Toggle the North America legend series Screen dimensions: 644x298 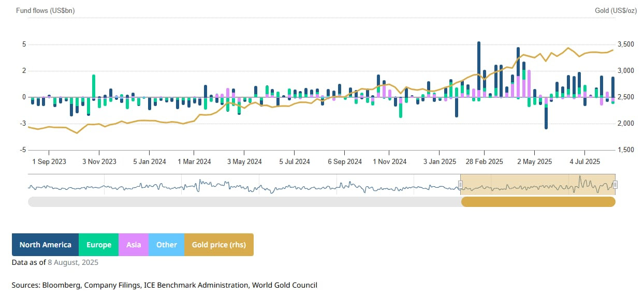tap(45, 245)
